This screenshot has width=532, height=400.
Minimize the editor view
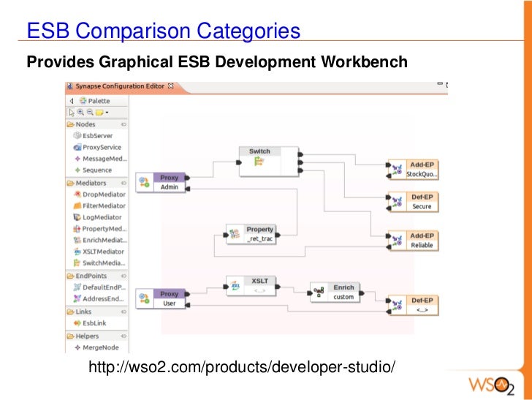[440, 83]
